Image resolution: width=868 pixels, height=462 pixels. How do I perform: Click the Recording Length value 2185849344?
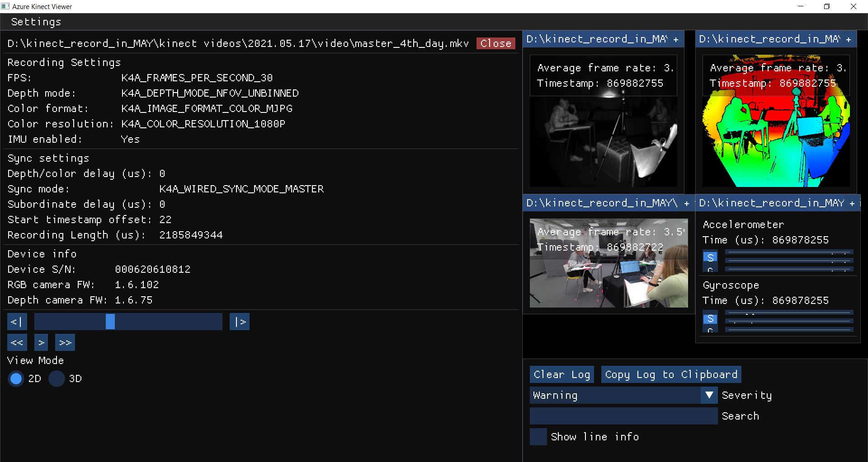pyautogui.click(x=191, y=235)
